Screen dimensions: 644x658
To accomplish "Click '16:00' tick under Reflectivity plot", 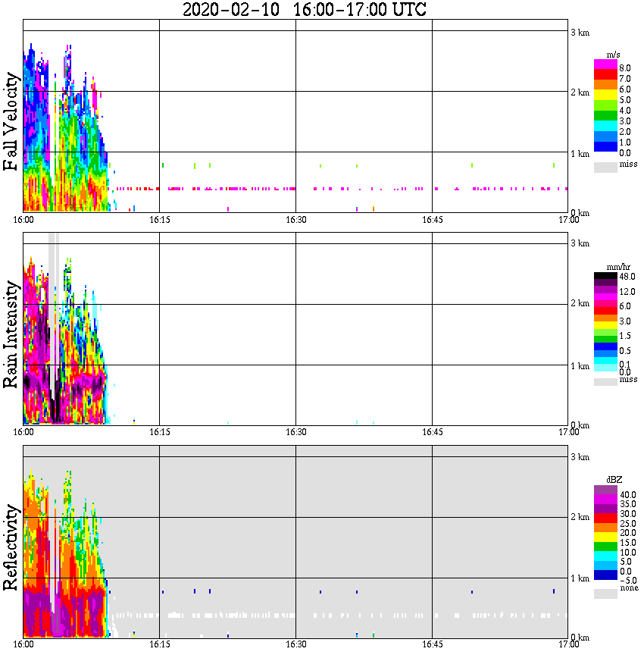I will click(23, 644).
